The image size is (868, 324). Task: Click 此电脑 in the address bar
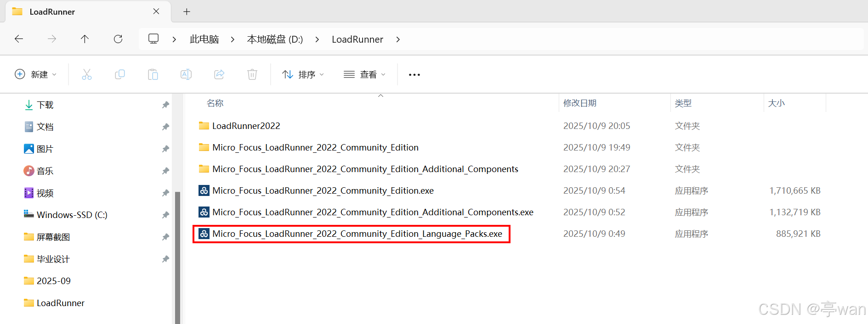(204, 39)
